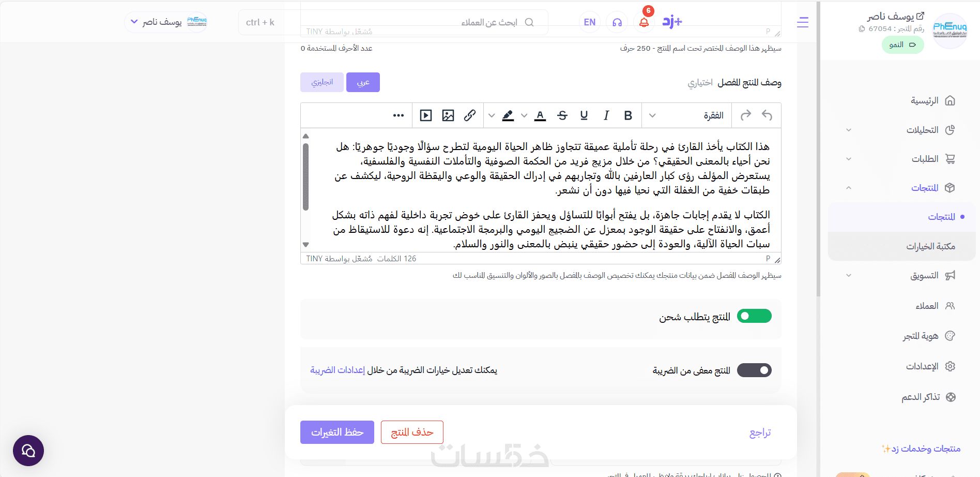Insert a link in the description
The height and width of the screenshot is (477, 980).
(470, 115)
